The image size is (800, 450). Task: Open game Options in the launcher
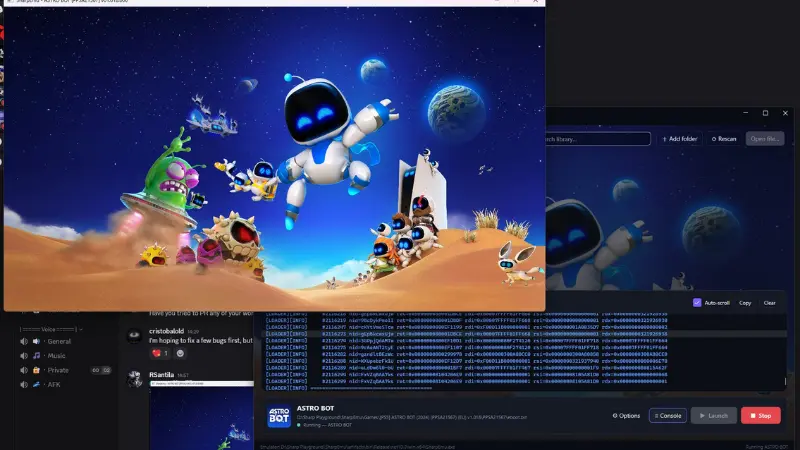626,415
